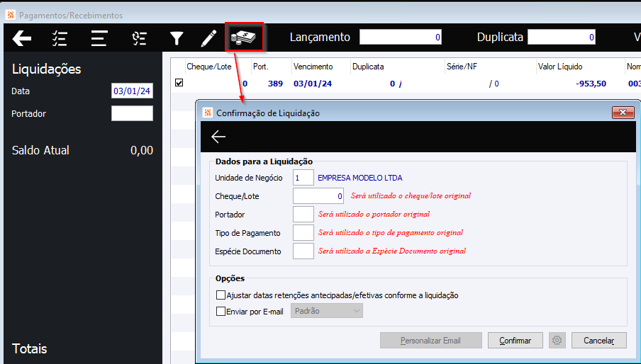This screenshot has height=364, width=641.
Task: Close the Confirmação de Liquidação dialog
Action: click(623, 113)
